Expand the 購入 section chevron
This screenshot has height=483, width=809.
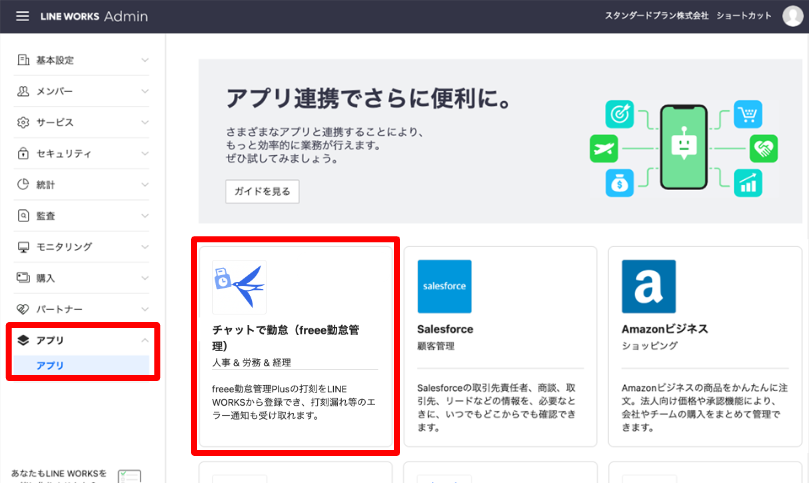click(145, 278)
